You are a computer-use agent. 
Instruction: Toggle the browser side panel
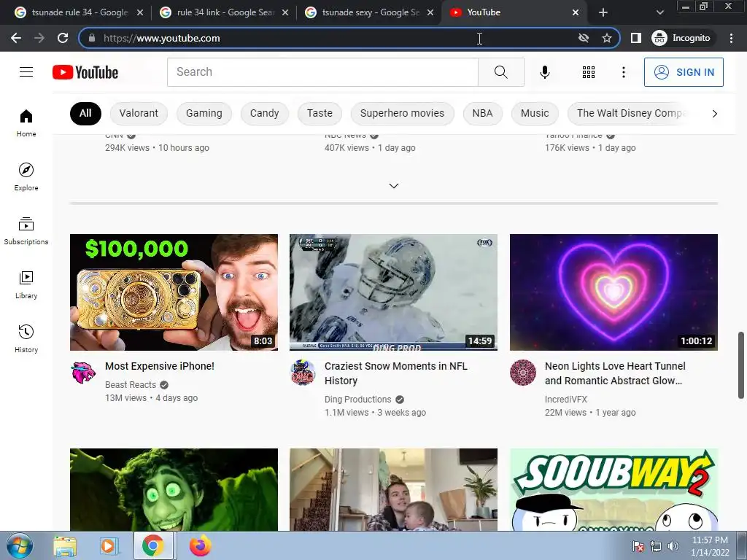pyautogui.click(x=635, y=38)
